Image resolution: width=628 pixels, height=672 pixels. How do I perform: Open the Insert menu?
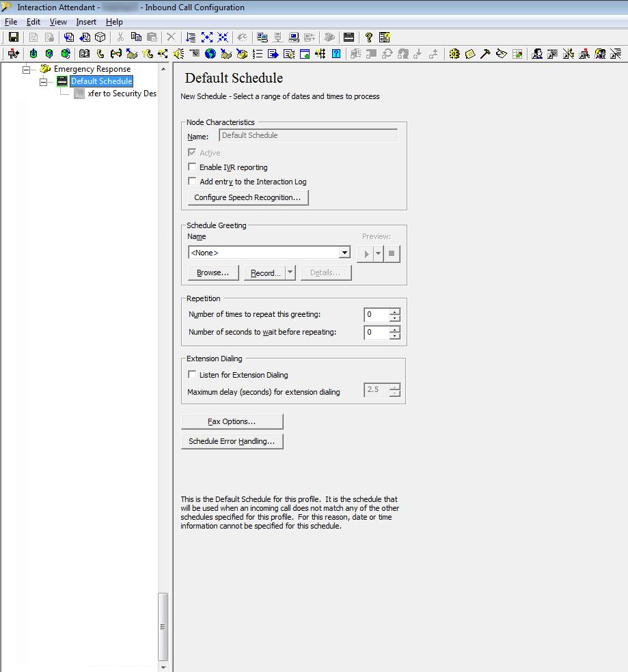(x=86, y=22)
